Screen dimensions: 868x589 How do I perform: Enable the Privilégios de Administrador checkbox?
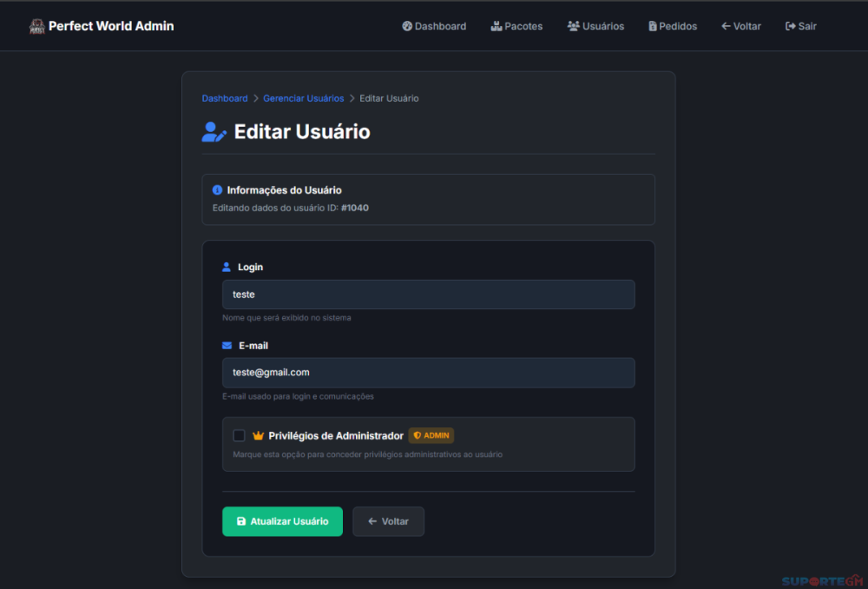click(239, 436)
